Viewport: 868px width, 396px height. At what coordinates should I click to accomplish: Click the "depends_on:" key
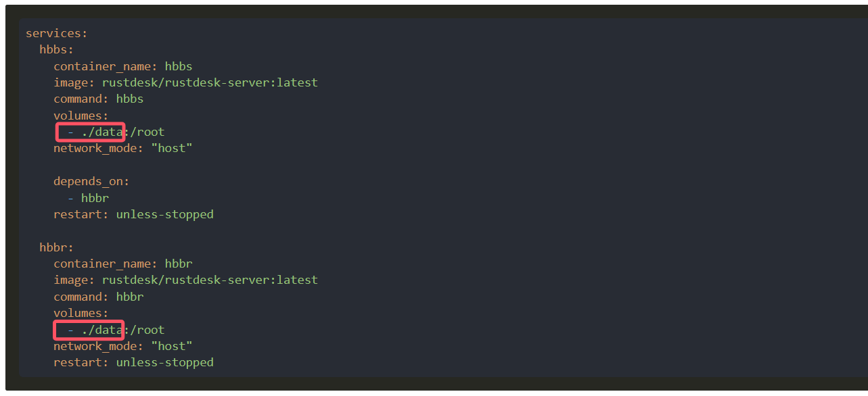pos(91,181)
